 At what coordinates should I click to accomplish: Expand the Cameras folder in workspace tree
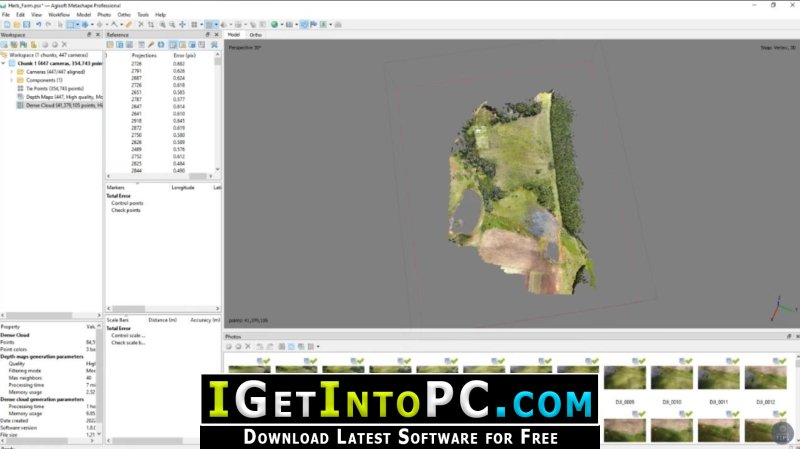12,72
